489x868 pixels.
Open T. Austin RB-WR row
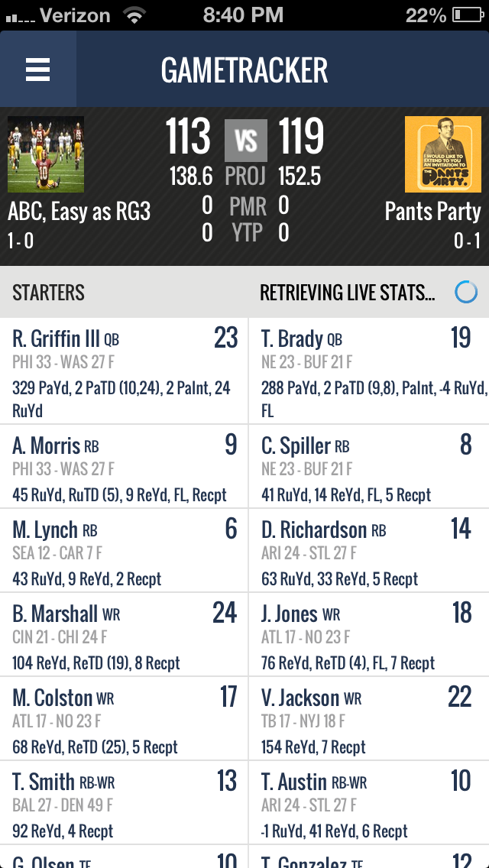pyautogui.click(x=369, y=803)
